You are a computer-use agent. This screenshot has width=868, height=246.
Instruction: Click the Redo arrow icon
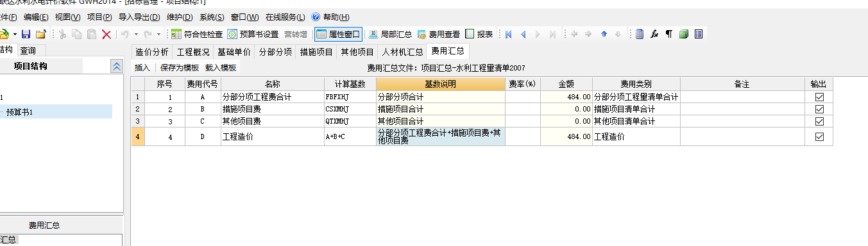pyautogui.click(x=148, y=34)
